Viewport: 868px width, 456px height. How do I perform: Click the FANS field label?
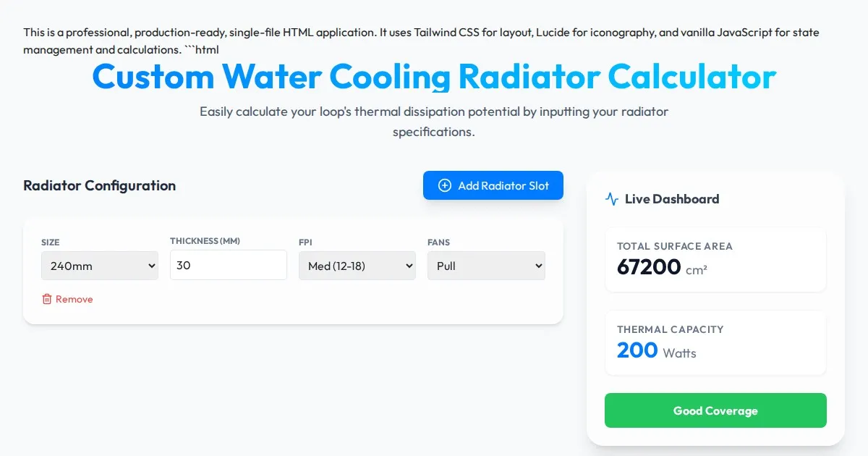point(438,242)
